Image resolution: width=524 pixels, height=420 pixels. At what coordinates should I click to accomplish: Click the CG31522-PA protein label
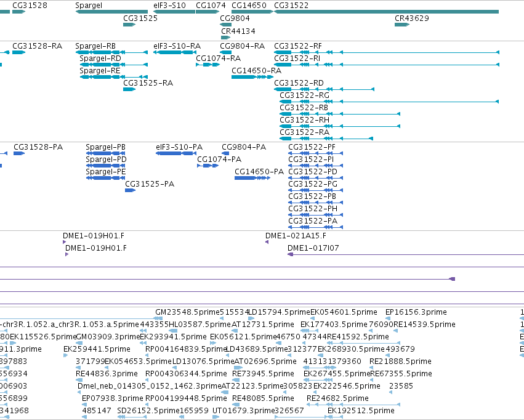(313, 221)
